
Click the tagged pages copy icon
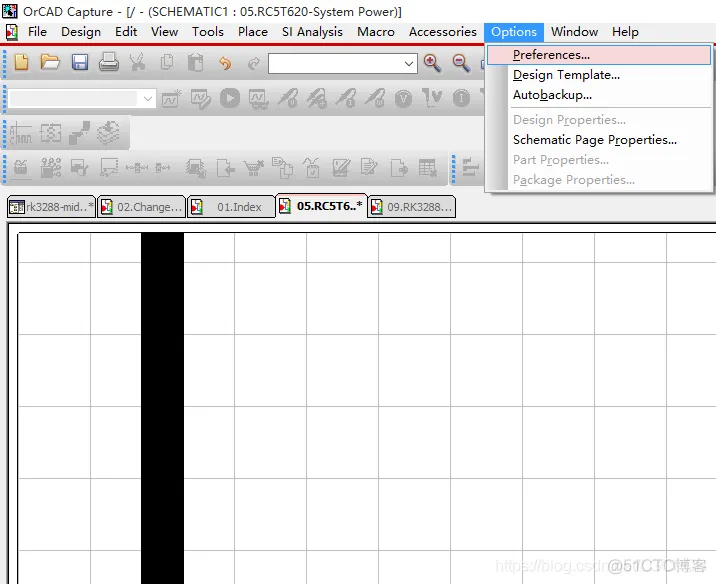[x=283, y=167]
